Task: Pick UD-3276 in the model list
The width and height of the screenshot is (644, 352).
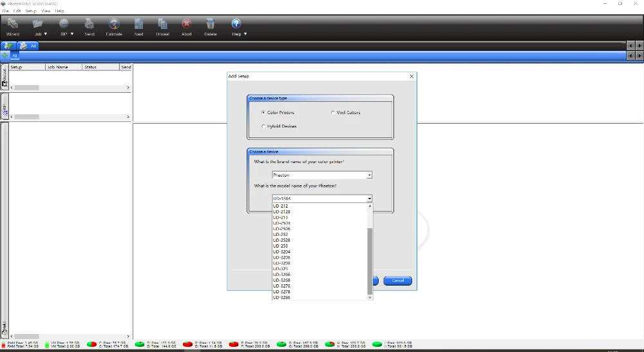Action: pyautogui.click(x=319, y=286)
